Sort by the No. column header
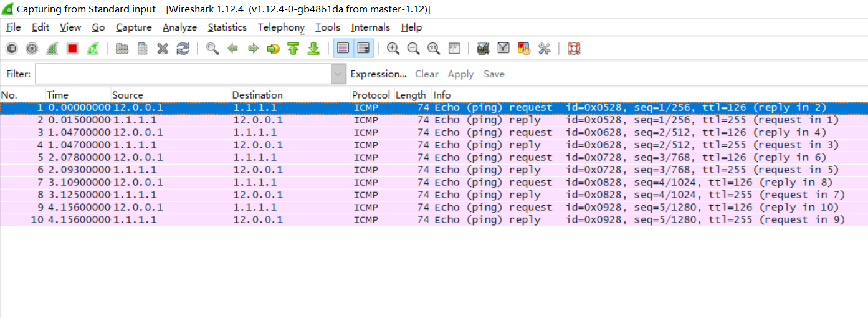868x318 pixels. (x=22, y=95)
